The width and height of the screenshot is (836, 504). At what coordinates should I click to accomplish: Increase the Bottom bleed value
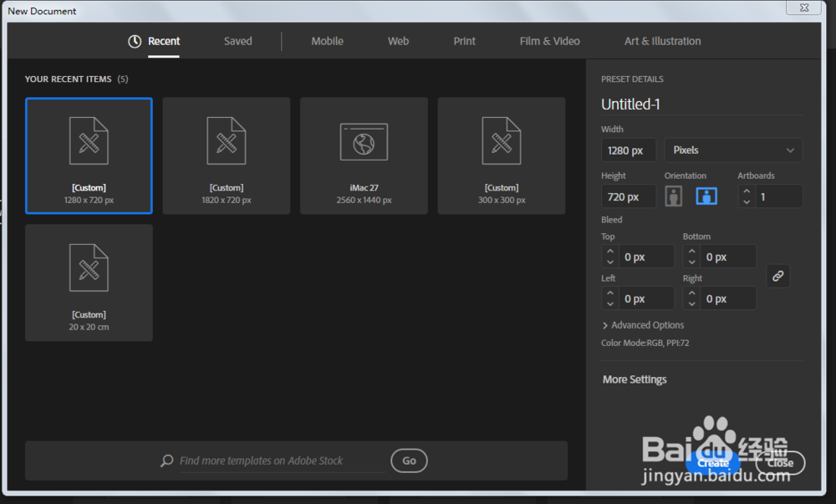click(692, 251)
